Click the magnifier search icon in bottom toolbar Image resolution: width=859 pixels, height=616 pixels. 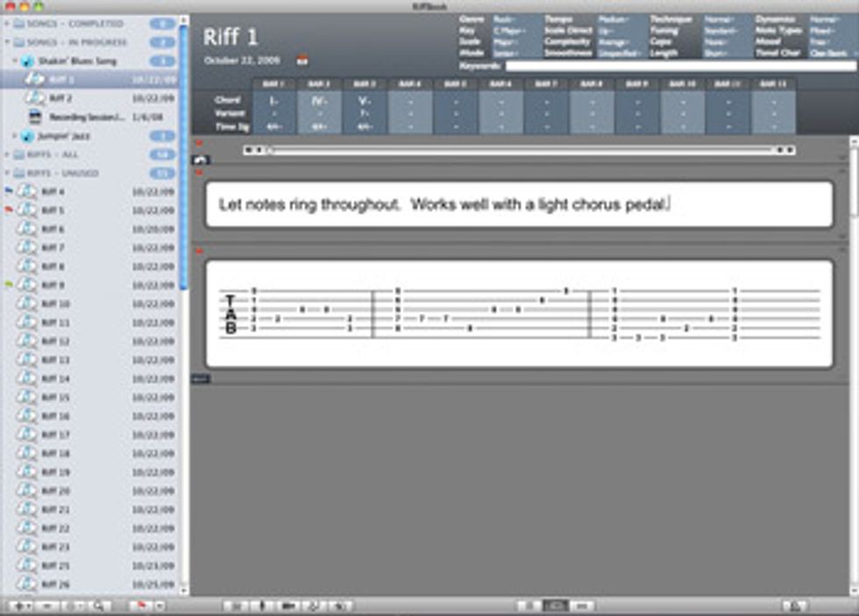pyautogui.click(x=101, y=605)
